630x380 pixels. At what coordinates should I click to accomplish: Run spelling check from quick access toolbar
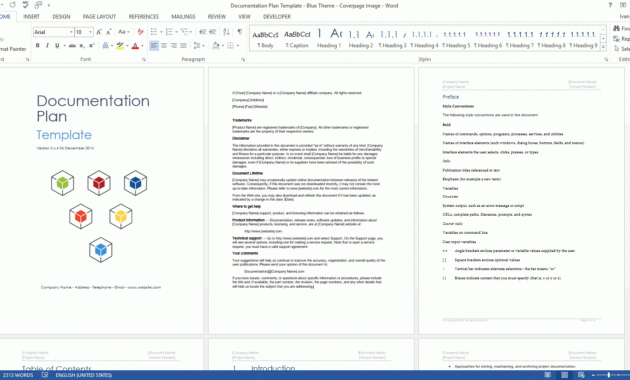click(26, 5)
